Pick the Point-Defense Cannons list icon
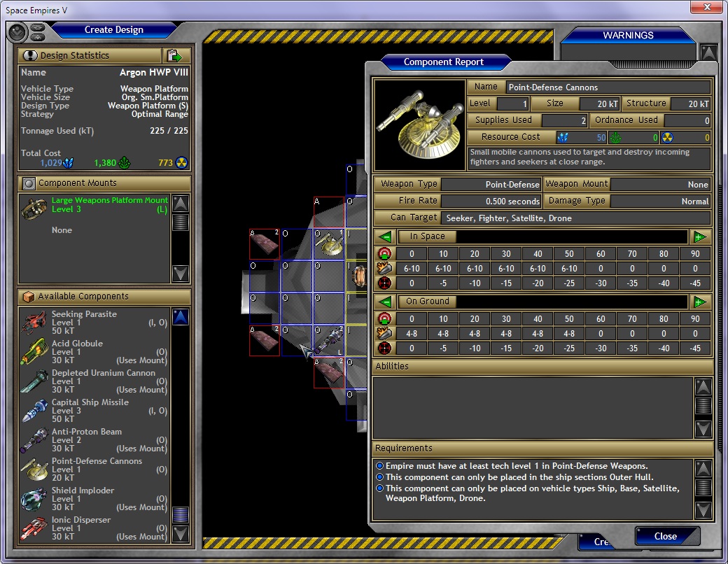Viewport: 728px width, 564px height. click(34, 470)
